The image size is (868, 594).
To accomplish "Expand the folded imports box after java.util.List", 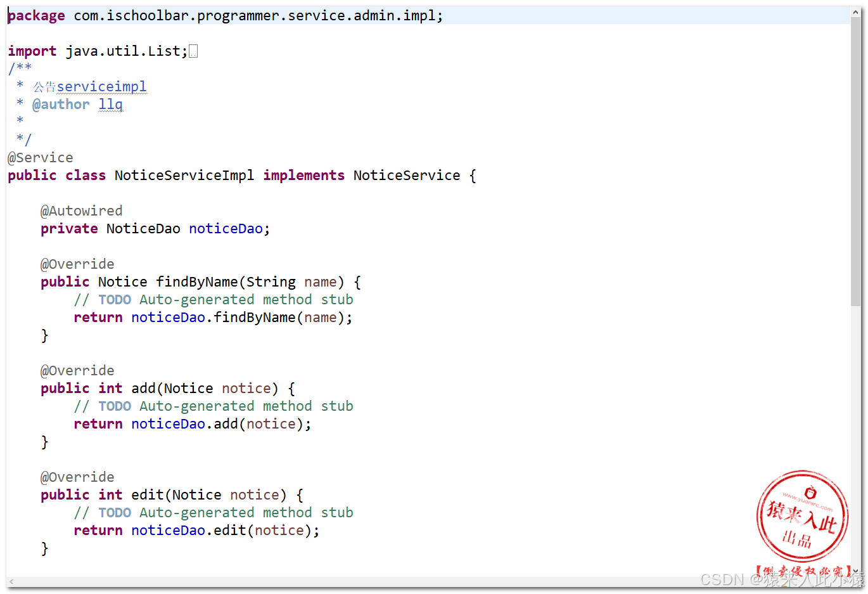I will point(193,51).
